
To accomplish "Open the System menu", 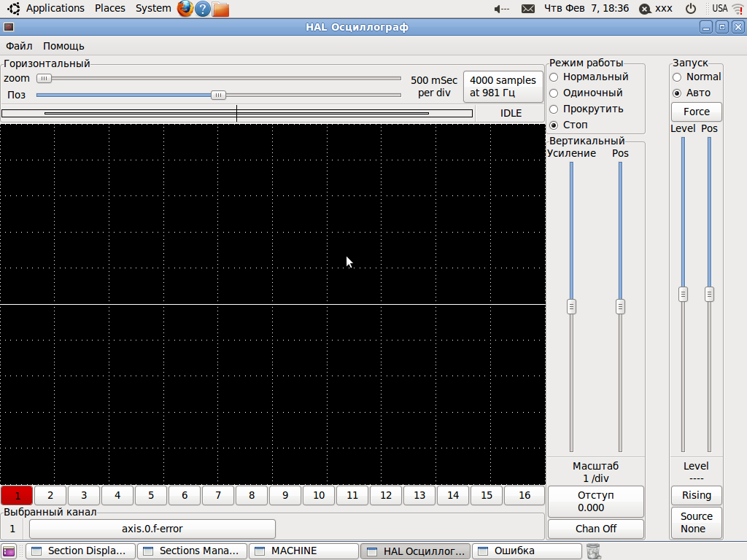I will tap(153, 9).
